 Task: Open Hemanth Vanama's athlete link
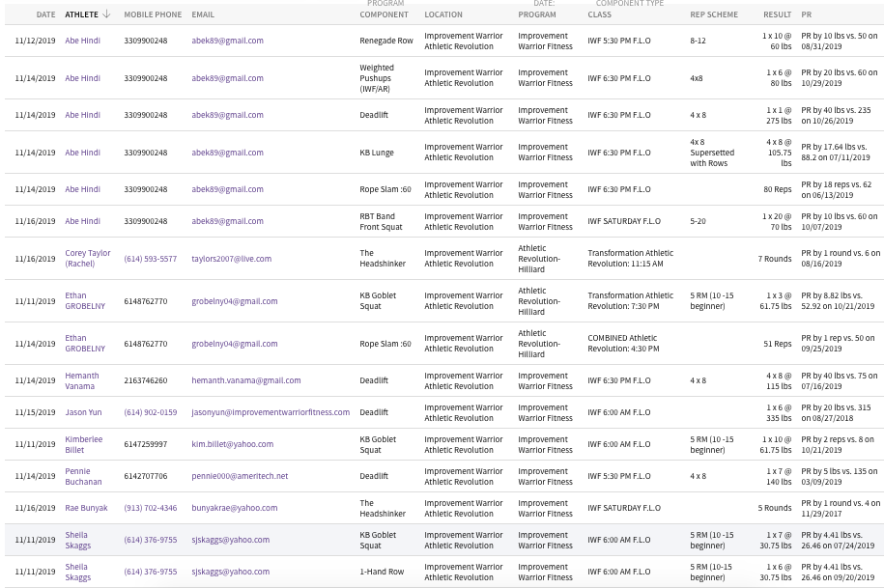pos(82,380)
